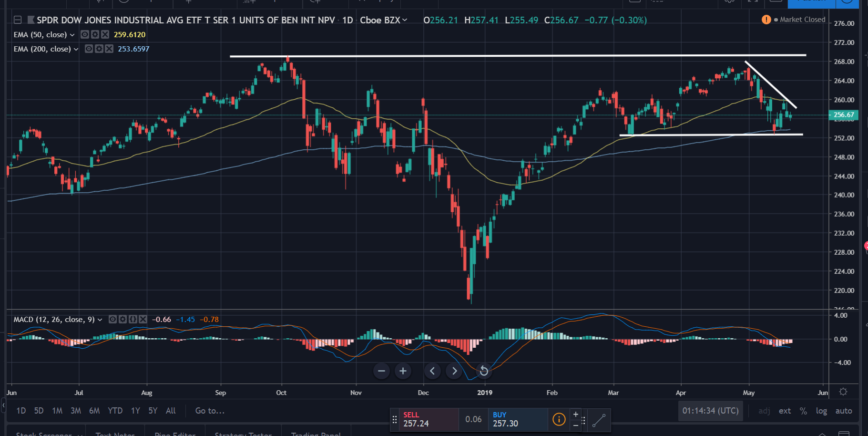Select the trend line drawing tool button

599,420
